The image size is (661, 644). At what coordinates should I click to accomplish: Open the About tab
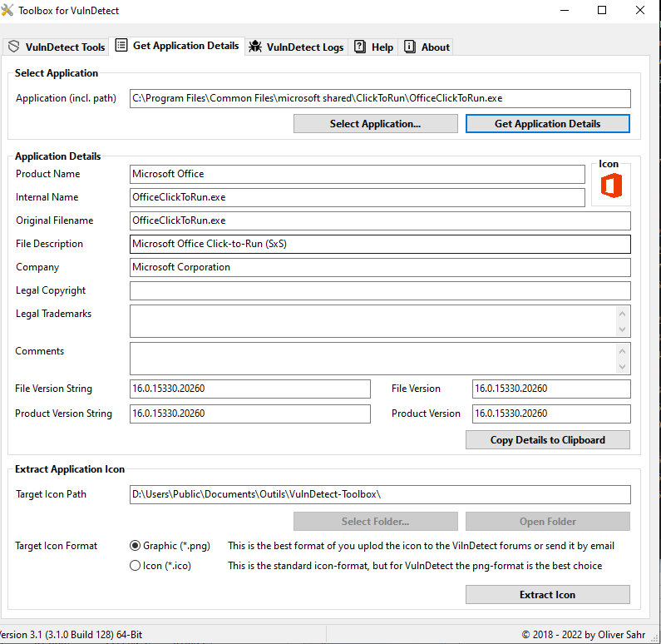tap(427, 47)
